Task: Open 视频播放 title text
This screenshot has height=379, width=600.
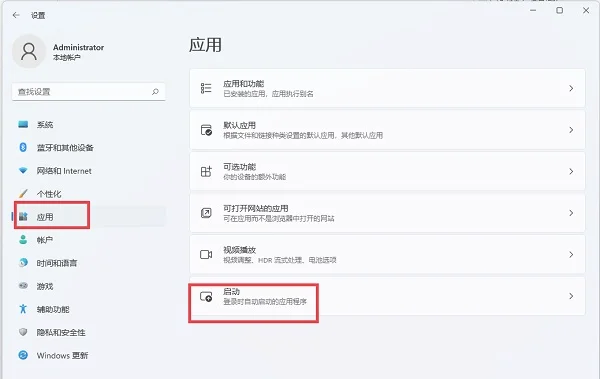Action: coord(240,250)
